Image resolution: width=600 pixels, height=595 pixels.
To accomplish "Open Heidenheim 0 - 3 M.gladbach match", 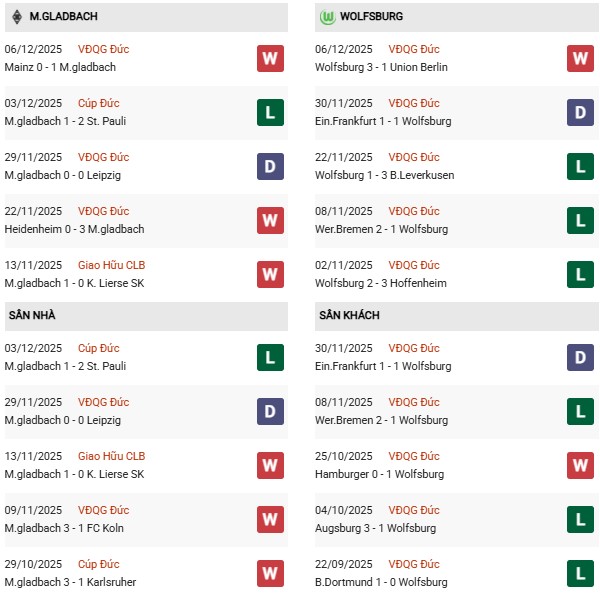I will [x=74, y=229].
